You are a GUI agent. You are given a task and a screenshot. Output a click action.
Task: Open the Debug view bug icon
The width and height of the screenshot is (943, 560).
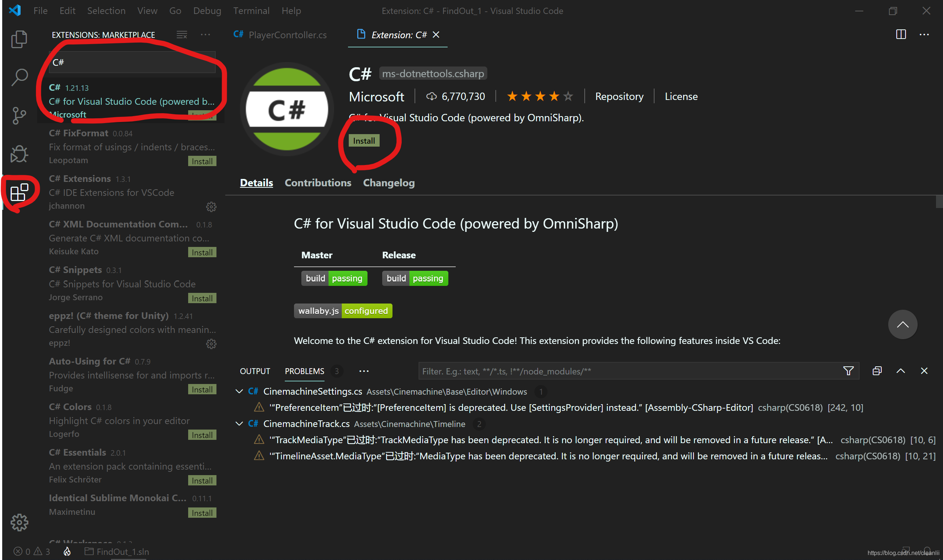click(x=19, y=154)
